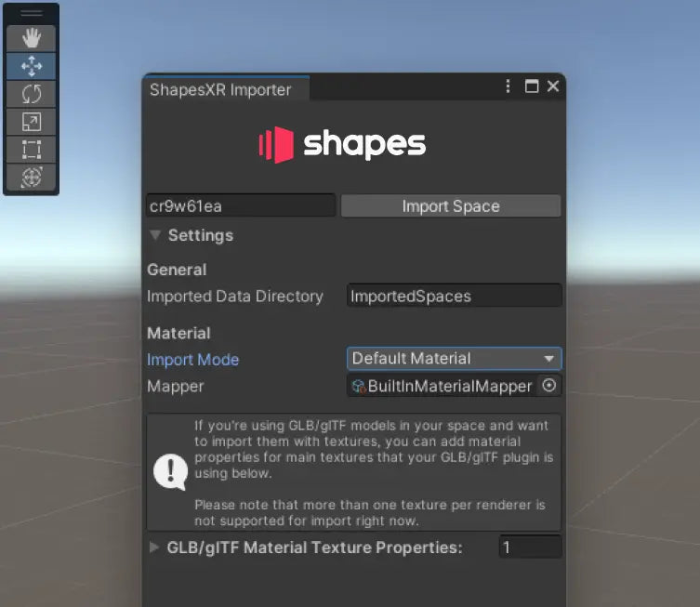Click the ImportedSpaces directory field
Screen dimensions: 700x607
(x=454, y=296)
